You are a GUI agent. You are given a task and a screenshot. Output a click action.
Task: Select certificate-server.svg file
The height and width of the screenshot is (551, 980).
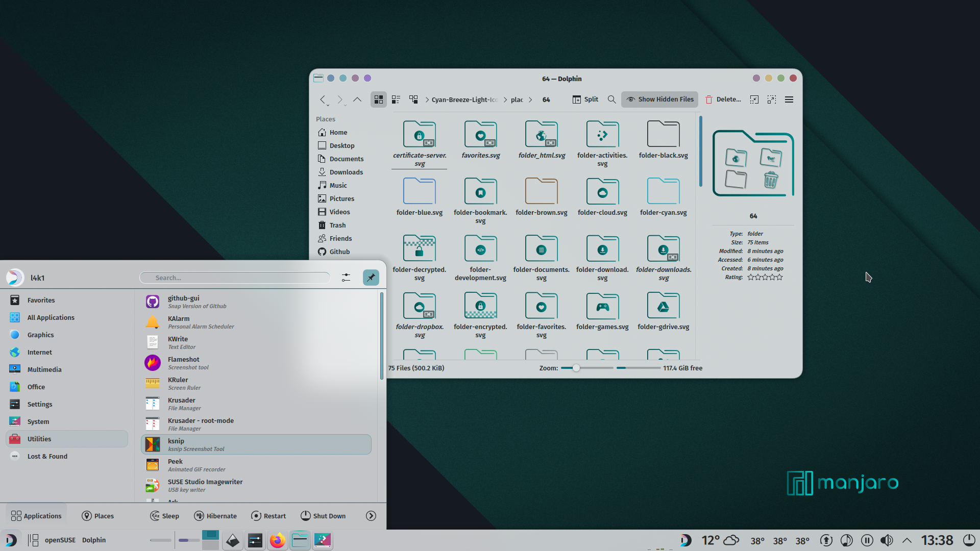pyautogui.click(x=420, y=144)
